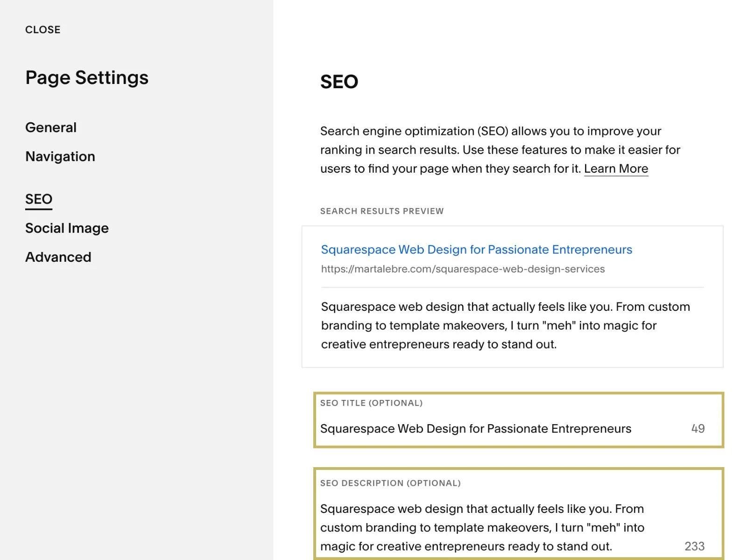Click the martalebre.com preview URL
The width and height of the screenshot is (747, 560).
pyautogui.click(x=463, y=269)
